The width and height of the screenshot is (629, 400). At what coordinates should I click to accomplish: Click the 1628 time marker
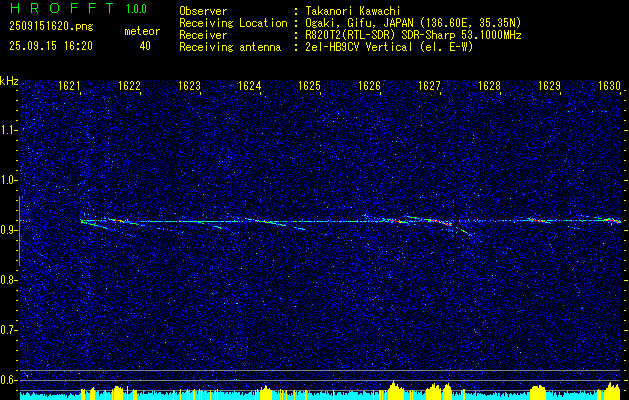pyautogui.click(x=489, y=86)
